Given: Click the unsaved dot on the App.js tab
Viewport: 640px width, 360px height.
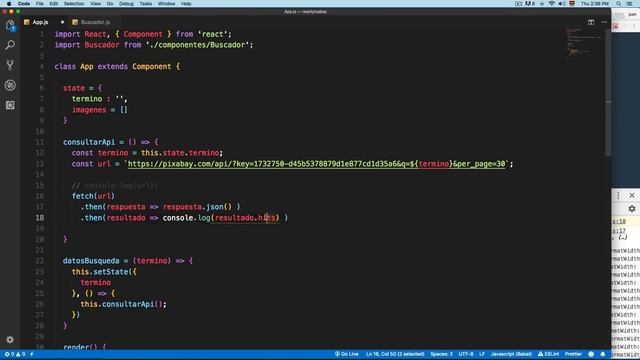Looking at the screenshot, I should coord(62,22).
